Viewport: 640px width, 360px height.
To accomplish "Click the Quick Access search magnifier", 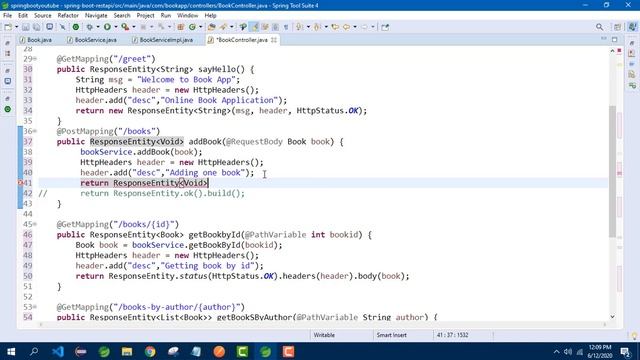I will [x=599, y=27].
